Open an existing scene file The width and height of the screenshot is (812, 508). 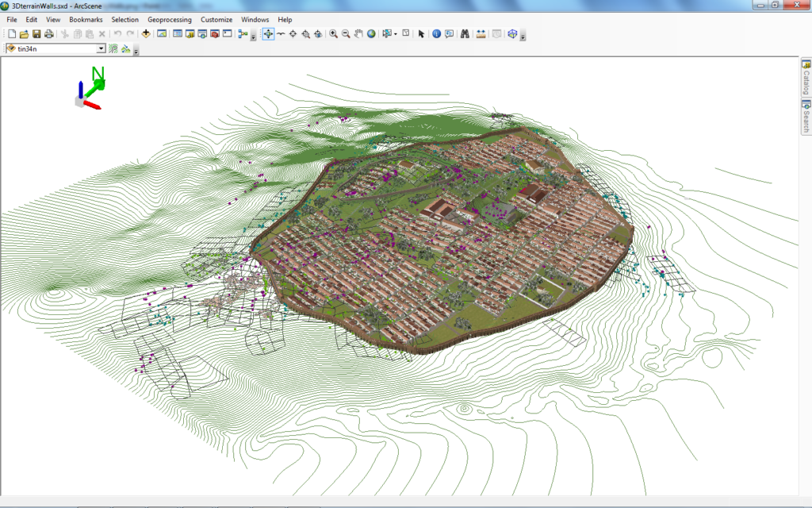point(24,34)
